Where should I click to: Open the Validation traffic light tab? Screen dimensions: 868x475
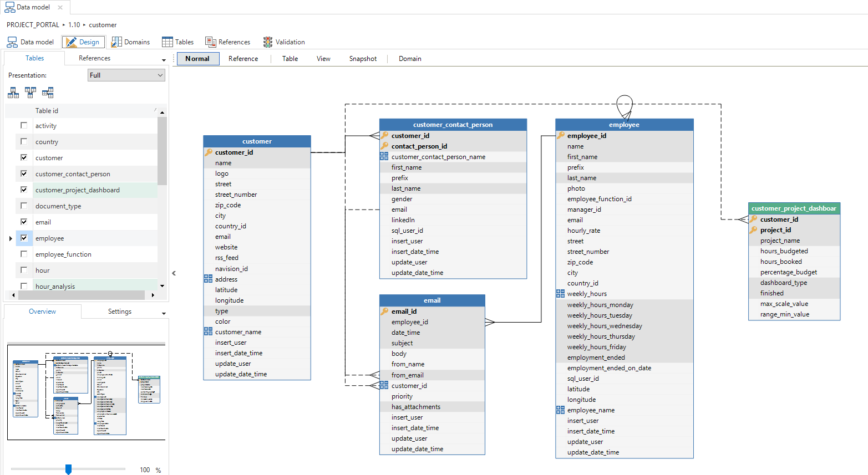283,42
